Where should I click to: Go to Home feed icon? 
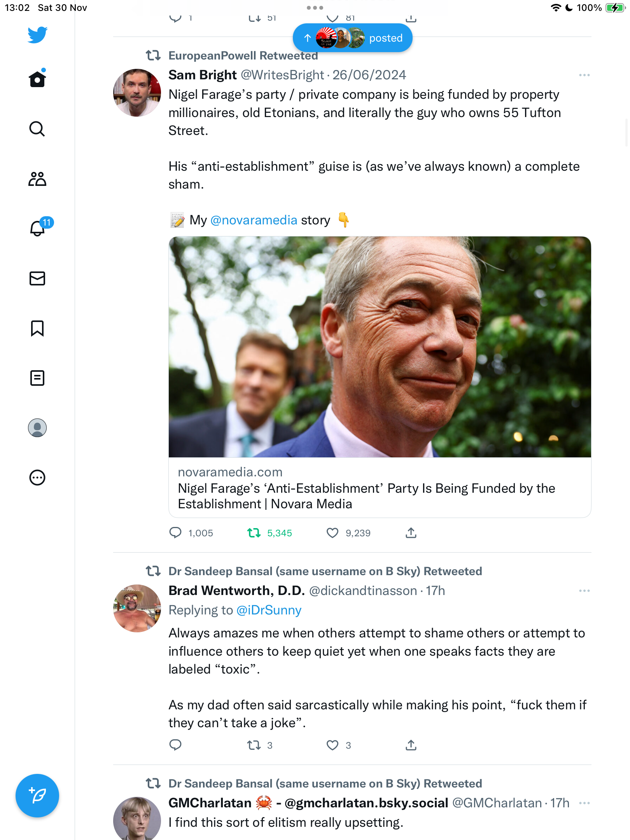37,79
